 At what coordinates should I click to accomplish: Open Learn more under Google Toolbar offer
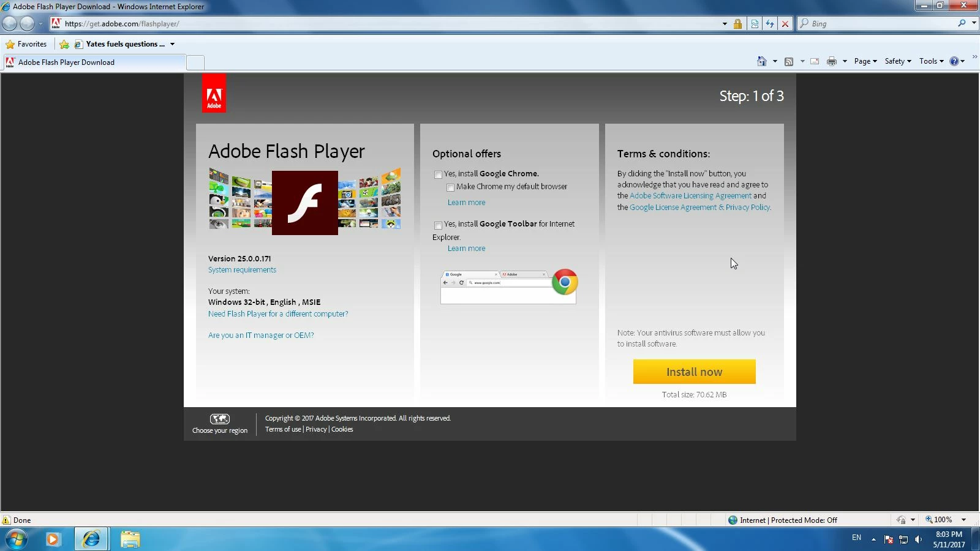click(466, 249)
